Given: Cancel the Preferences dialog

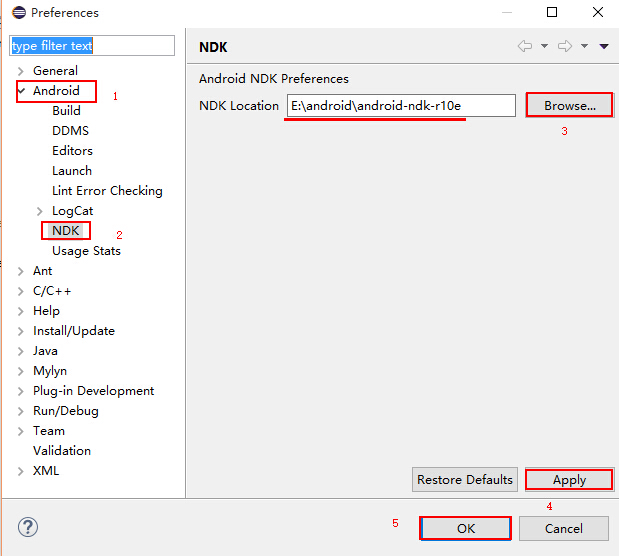Looking at the screenshot, I should tap(564, 528).
